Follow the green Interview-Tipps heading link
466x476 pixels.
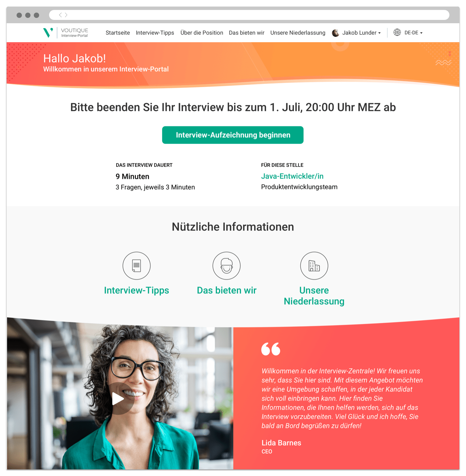[x=137, y=291]
